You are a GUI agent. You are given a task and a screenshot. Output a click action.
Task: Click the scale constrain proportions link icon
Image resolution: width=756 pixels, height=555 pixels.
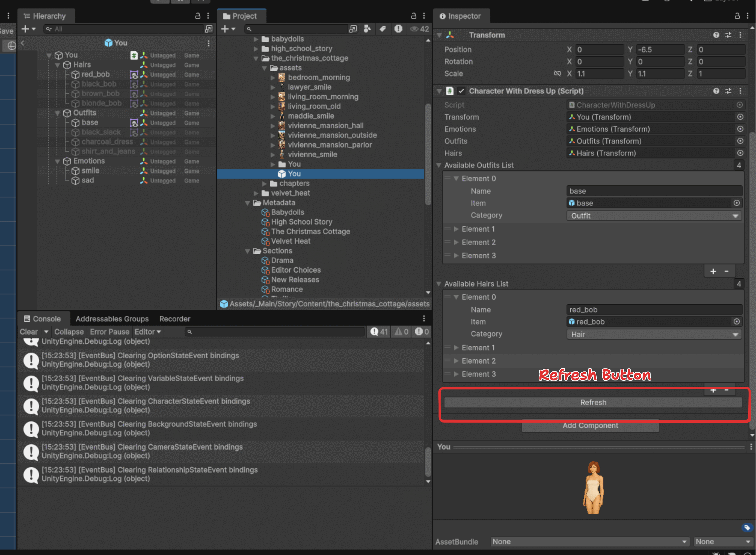point(557,73)
